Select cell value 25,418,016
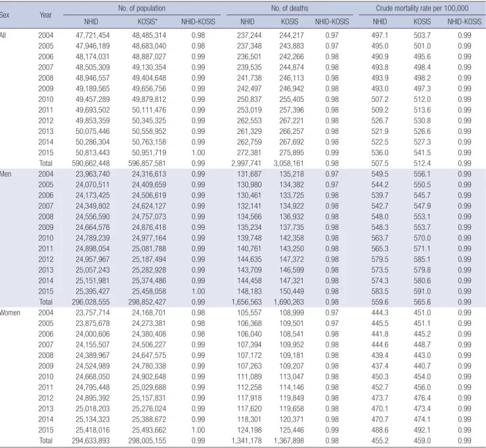486x448 pixels. 93,430
